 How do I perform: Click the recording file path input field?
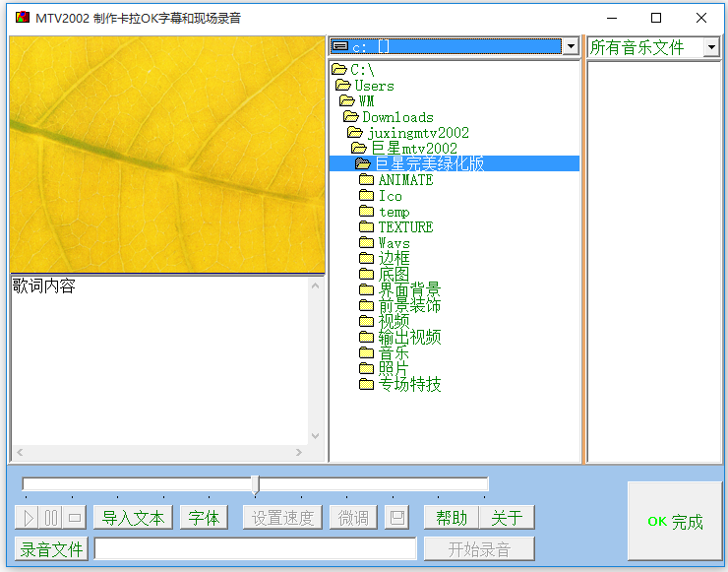pyautogui.click(x=255, y=549)
